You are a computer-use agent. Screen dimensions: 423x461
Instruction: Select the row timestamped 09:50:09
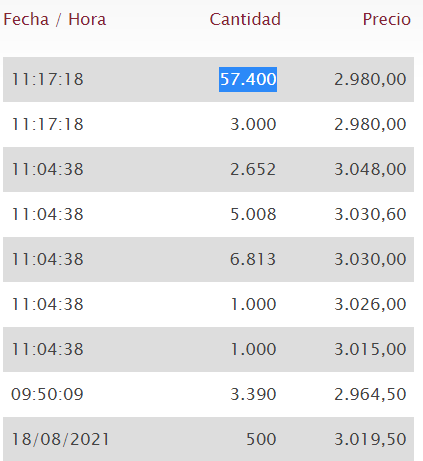(x=208, y=394)
